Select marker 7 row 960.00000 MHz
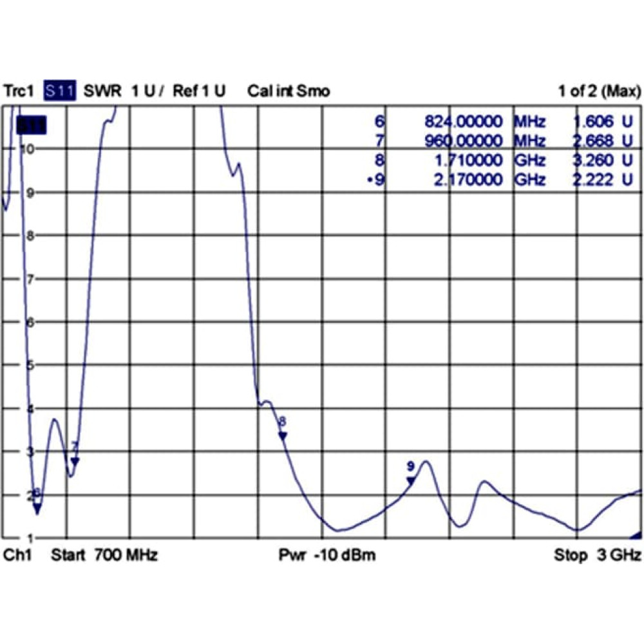This screenshot has width=644, height=644. pos(504,141)
